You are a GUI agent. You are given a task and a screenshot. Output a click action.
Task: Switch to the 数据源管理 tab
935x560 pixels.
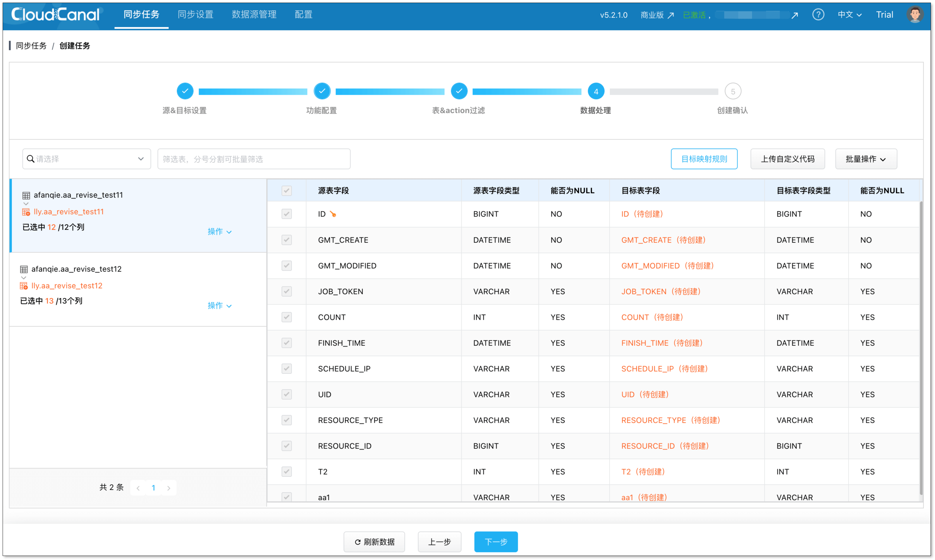(x=254, y=14)
